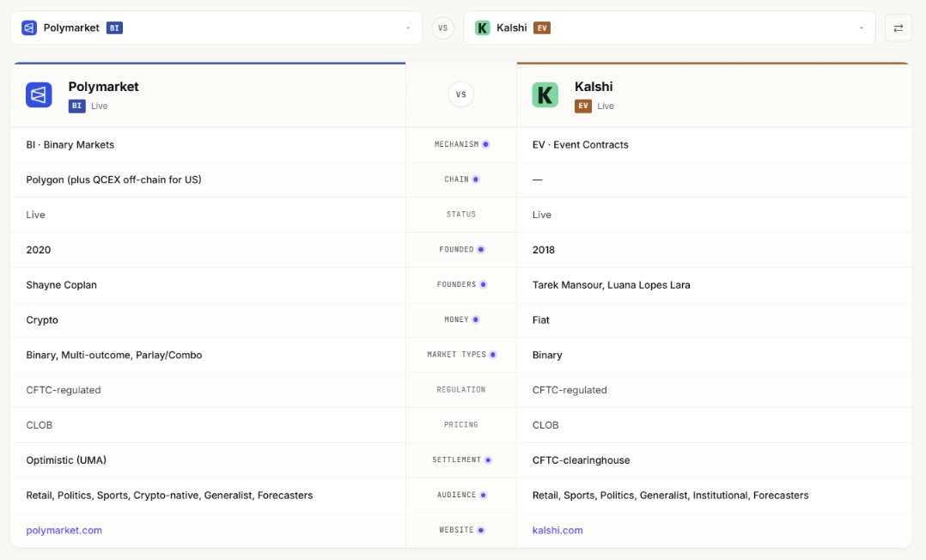The width and height of the screenshot is (926, 560).
Task: Click Polymarket audience list ending in Crypto-native
Action: pyautogui.click(x=169, y=495)
